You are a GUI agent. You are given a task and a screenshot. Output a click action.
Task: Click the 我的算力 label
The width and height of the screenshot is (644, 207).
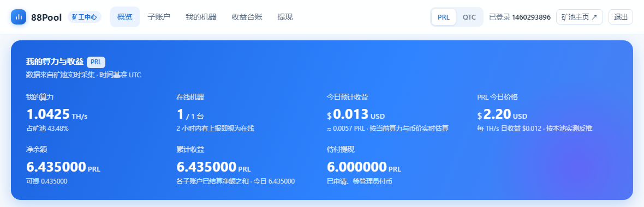point(40,97)
